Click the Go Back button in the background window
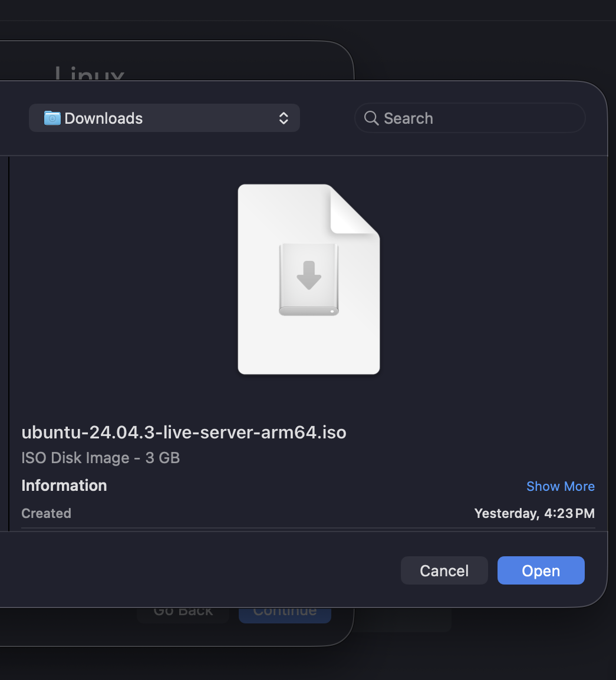 click(183, 610)
